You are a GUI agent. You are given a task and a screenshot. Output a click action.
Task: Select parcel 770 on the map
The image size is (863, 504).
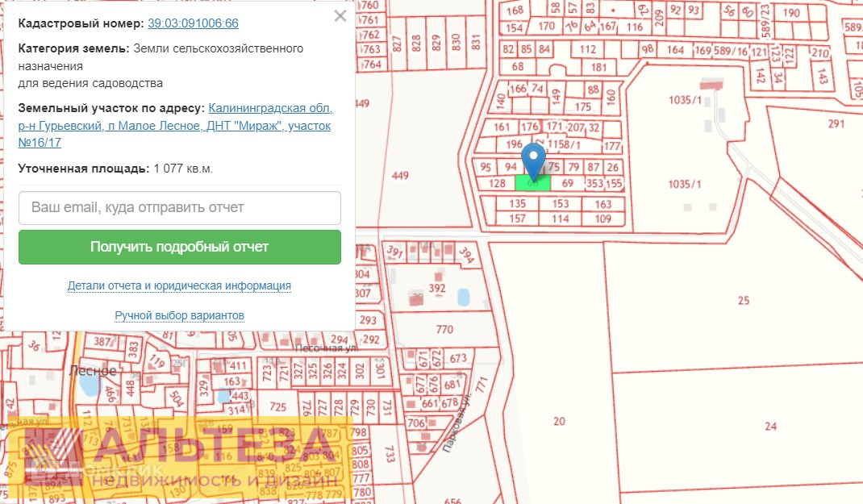coord(444,330)
